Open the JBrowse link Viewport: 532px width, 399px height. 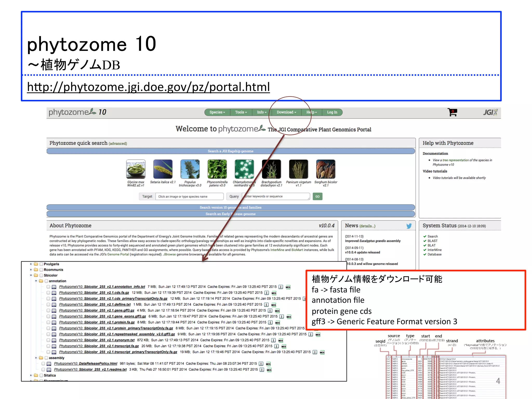tap(169, 255)
